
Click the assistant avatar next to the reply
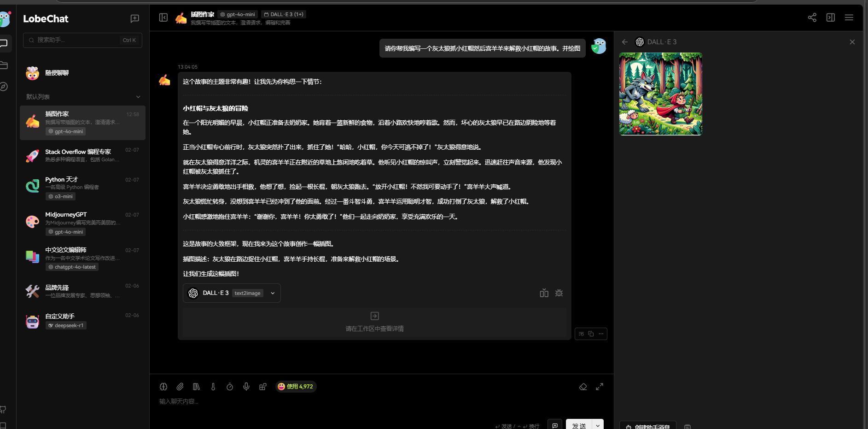(x=164, y=80)
